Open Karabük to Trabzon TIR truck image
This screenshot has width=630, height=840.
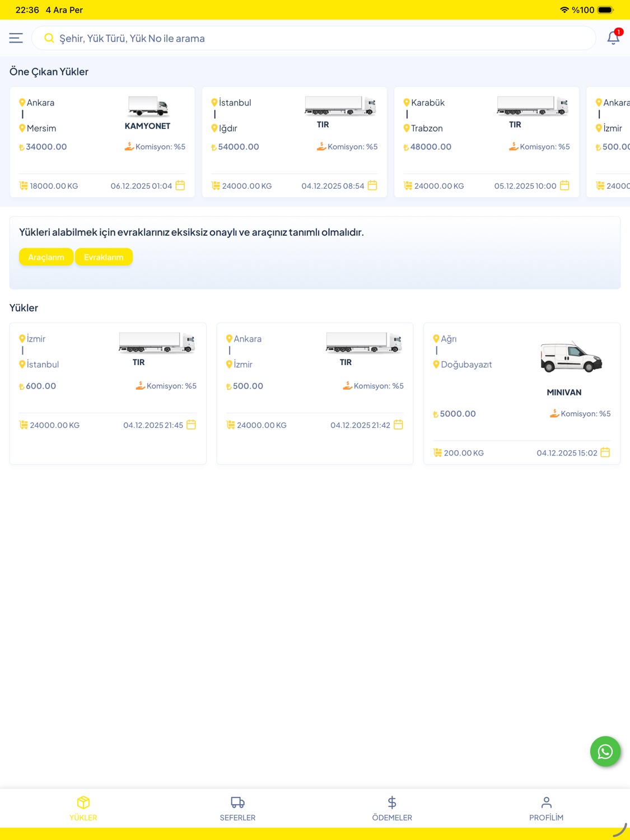pyautogui.click(x=533, y=105)
